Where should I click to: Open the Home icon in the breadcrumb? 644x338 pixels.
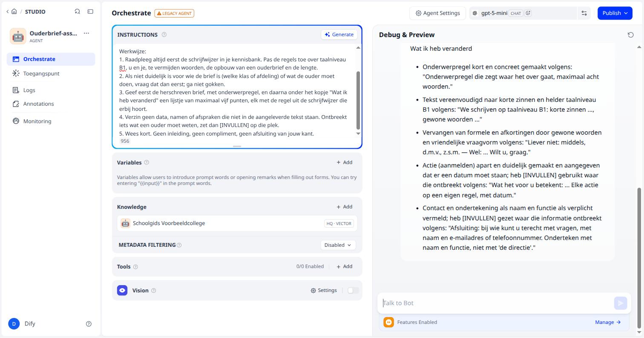pyautogui.click(x=14, y=12)
